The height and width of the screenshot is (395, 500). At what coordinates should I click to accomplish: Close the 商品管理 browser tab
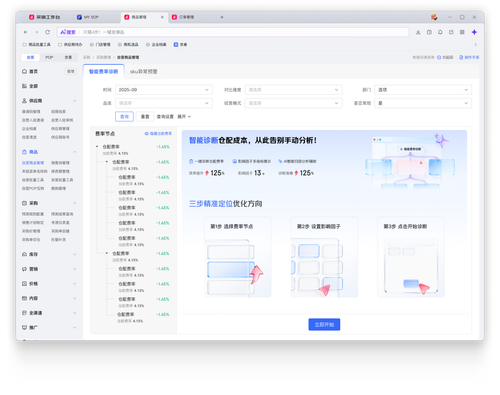click(x=162, y=17)
